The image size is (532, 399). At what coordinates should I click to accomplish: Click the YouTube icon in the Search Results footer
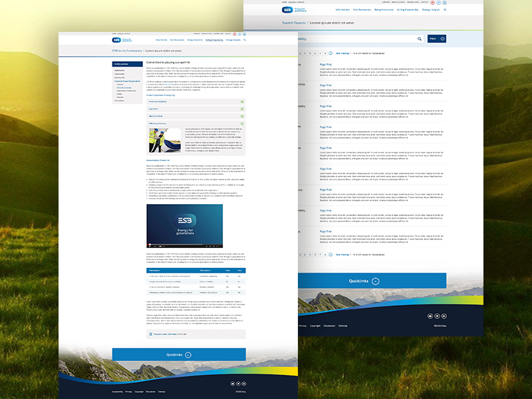pos(430,317)
